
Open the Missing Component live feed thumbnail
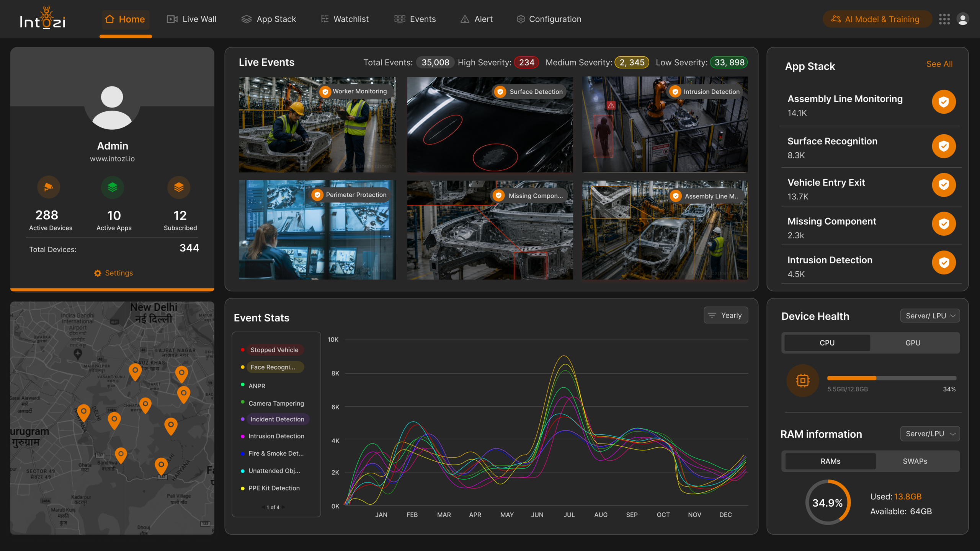click(490, 230)
